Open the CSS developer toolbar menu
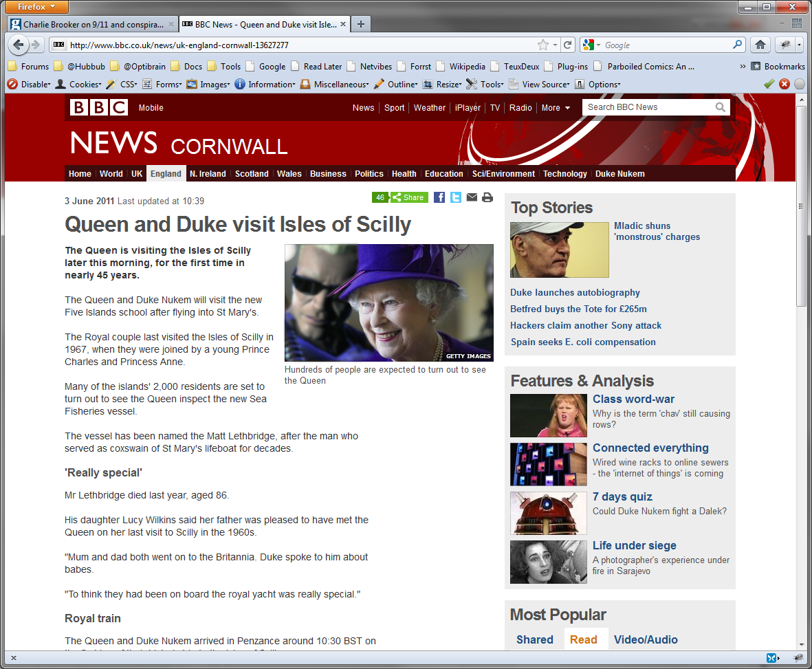The width and height of the screenshot is (812, 669). point(122,84)
